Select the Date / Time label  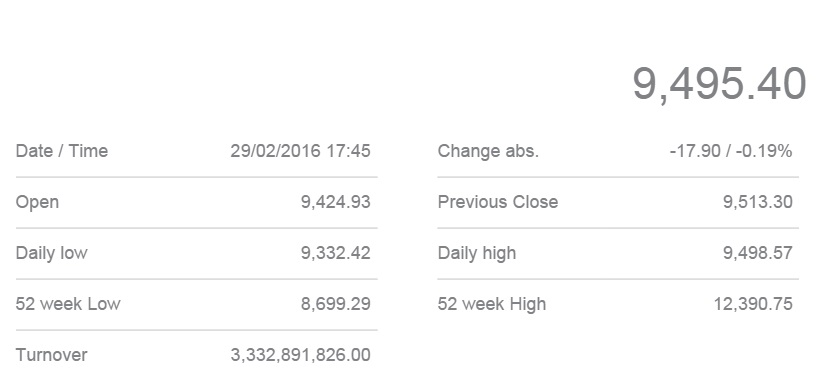[62, 151]
